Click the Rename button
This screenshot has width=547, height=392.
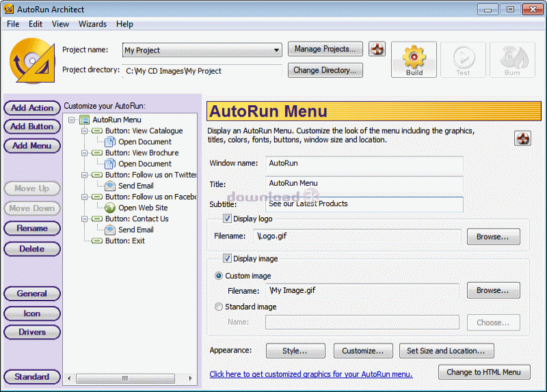coord(32,228)
